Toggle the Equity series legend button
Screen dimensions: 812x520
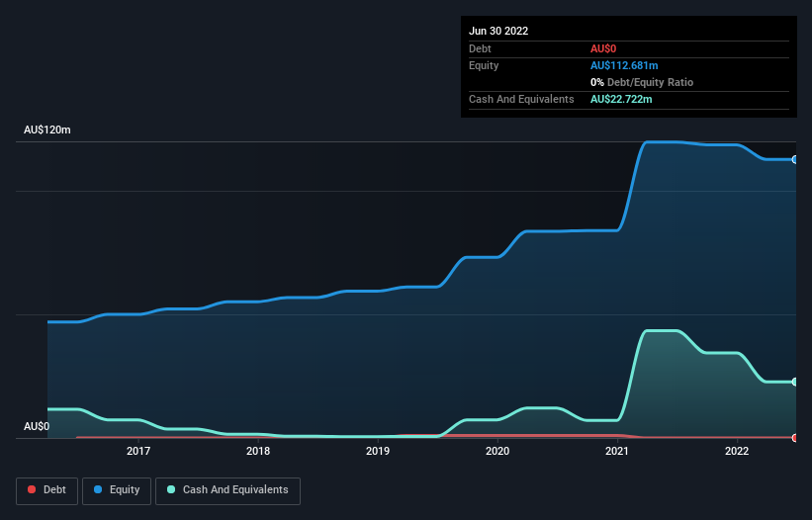coord(117,490)
